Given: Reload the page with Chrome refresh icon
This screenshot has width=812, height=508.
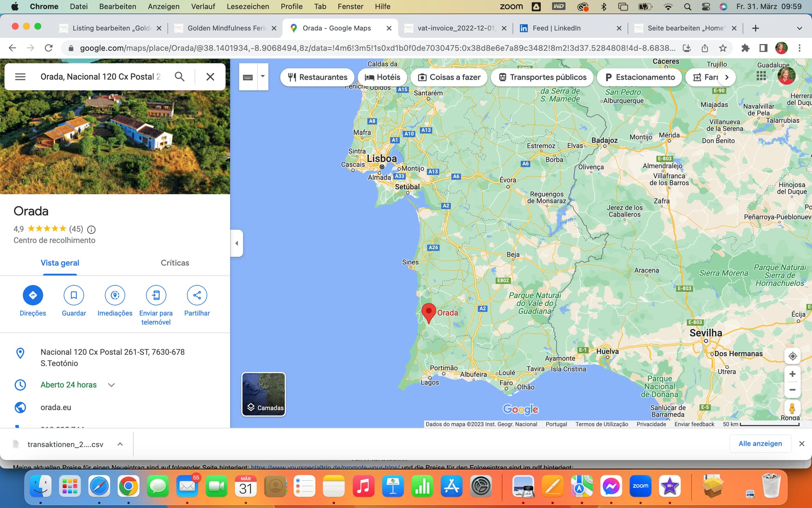Looking at the screenshot, I should point(49,48).
